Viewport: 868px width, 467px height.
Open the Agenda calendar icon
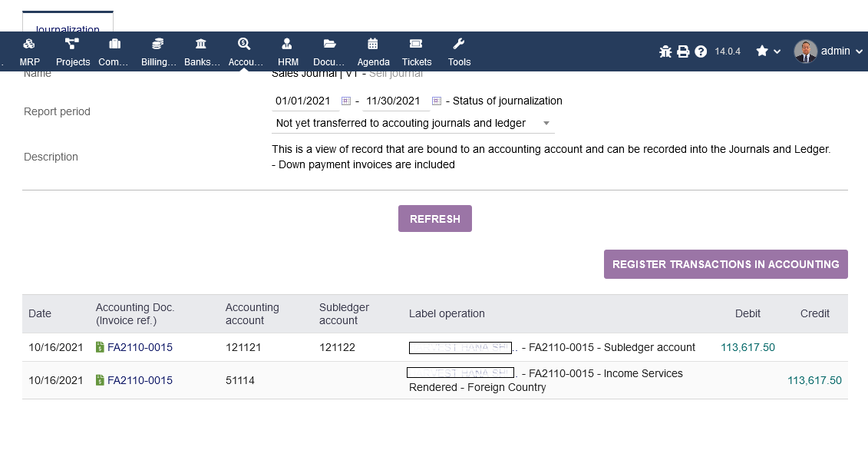tap(373, 45)
